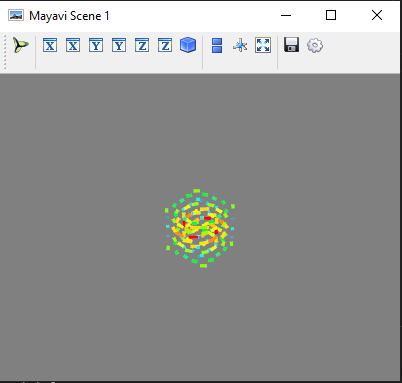Set view along positive Y axis
This screenshot has height=383, width=402.
click(119, 45)
